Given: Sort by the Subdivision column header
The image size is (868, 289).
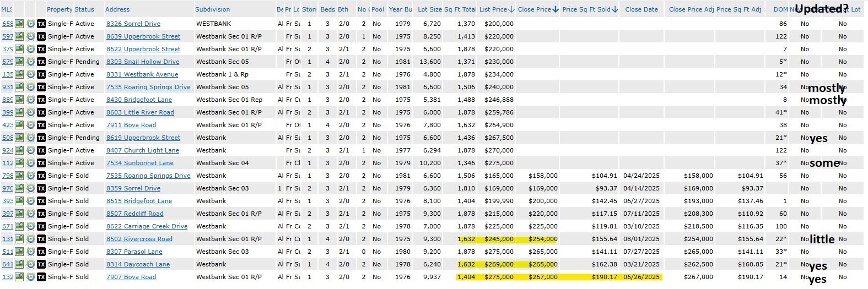Looking at the screenshot, I should pyautogui.click(x=212, y=9).
